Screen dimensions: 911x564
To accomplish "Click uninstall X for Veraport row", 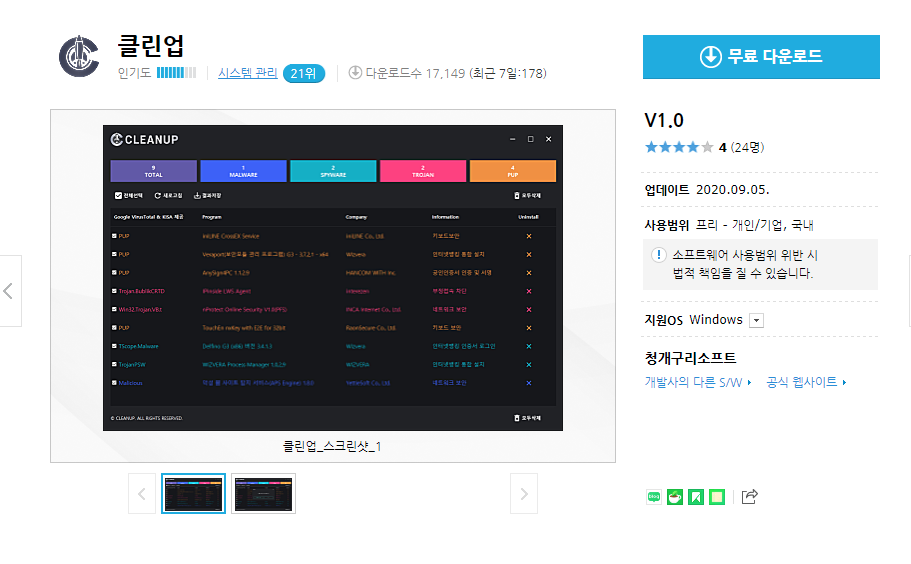I will (x=529, y=254).
